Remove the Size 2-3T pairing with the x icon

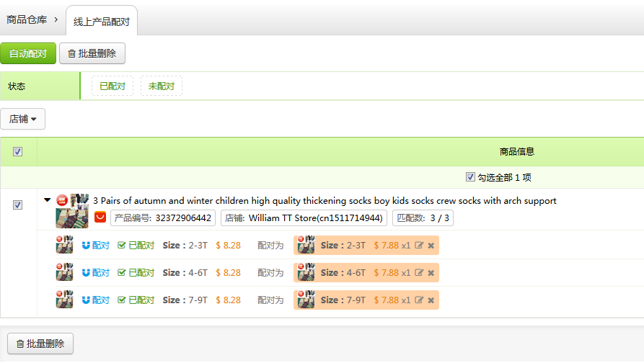(431, 246)
